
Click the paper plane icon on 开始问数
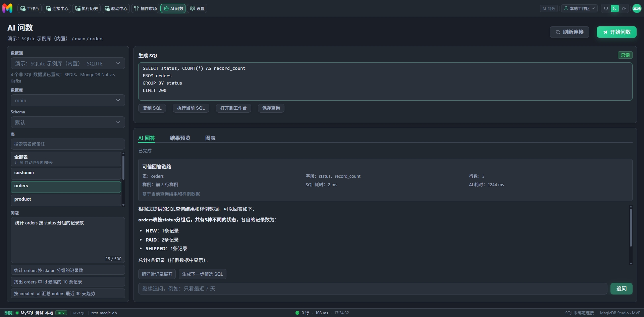[x=605, y=32]
